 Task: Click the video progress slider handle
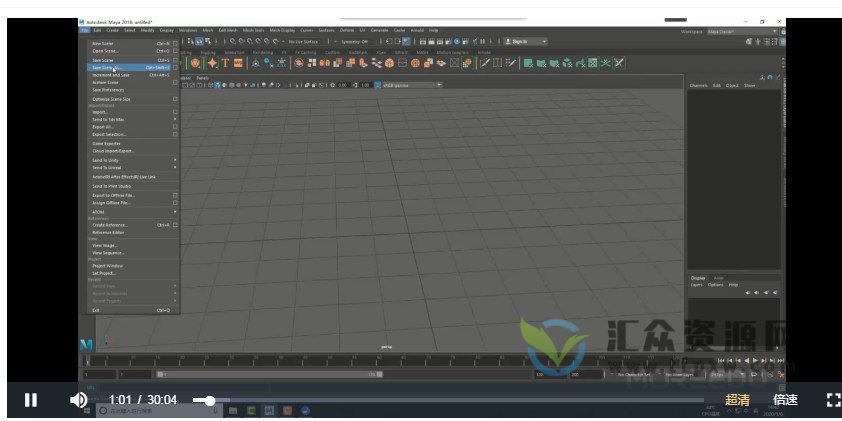coord(208,400)
